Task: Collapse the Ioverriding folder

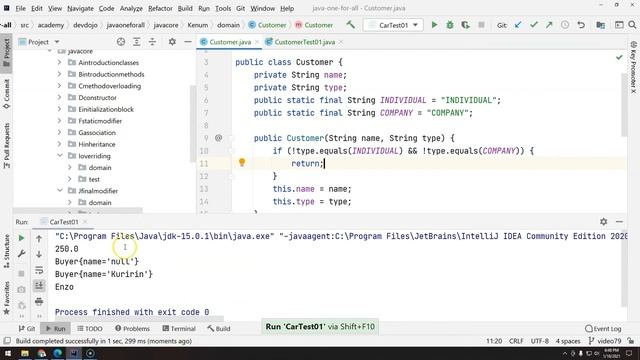Action: [x=60, y=156]
